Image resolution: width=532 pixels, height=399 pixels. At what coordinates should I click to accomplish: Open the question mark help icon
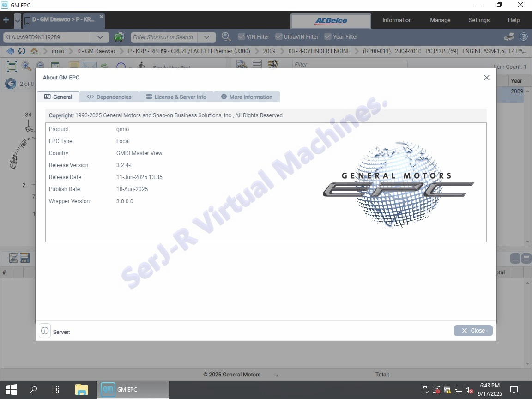point(523,37)
